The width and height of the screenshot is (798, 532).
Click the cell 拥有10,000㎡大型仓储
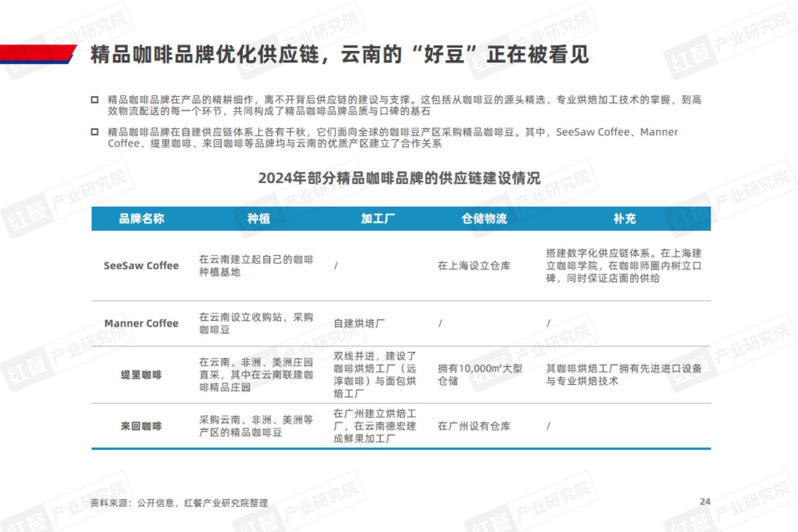pyautogui.click(x=480, y=375)
